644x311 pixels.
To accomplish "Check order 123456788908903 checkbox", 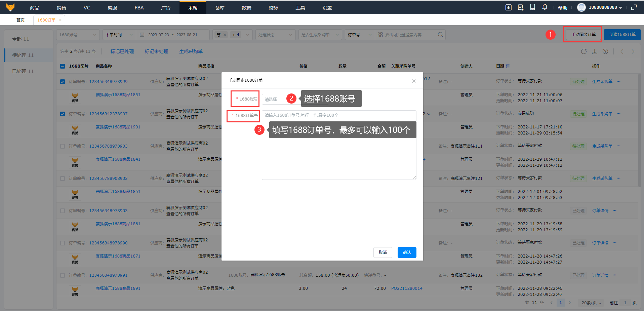I will coord(63,178).
